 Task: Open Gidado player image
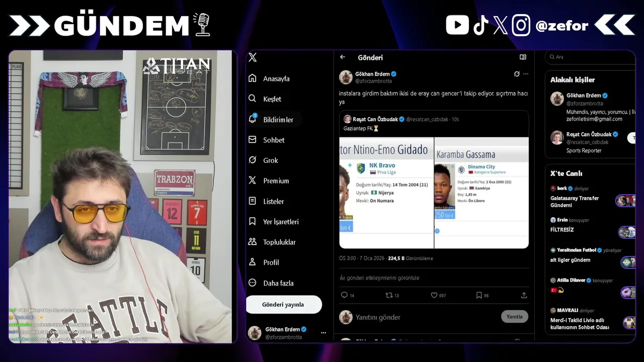(x=386, y=193)
